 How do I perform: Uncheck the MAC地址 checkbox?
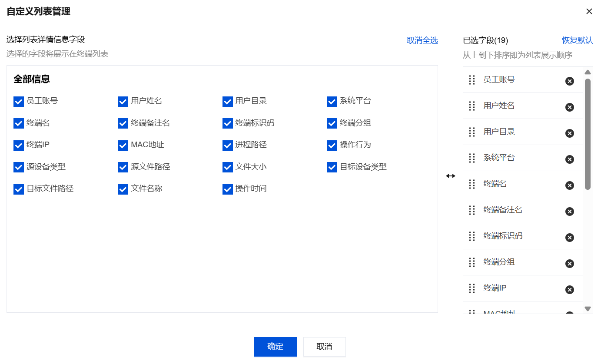coord(123,145)
